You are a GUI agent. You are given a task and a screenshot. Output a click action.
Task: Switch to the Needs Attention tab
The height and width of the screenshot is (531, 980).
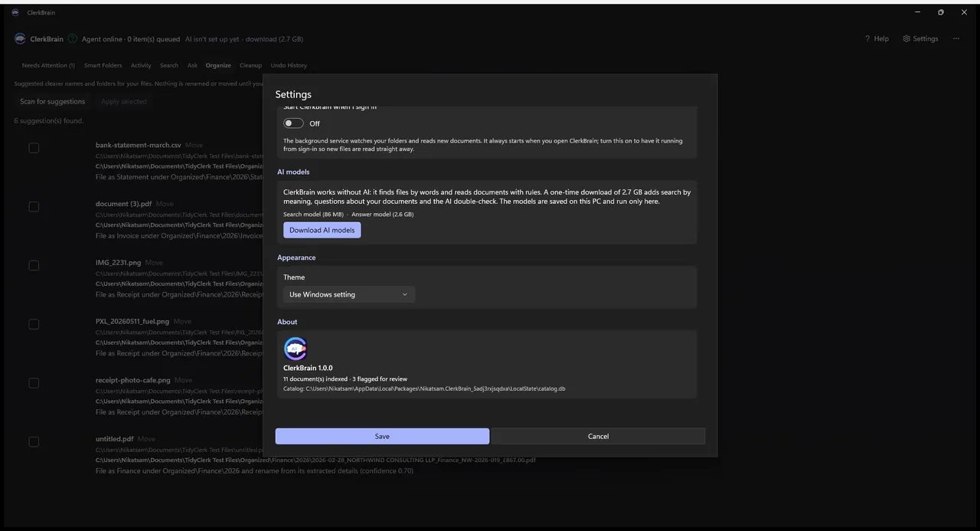(x=48, y=65)
